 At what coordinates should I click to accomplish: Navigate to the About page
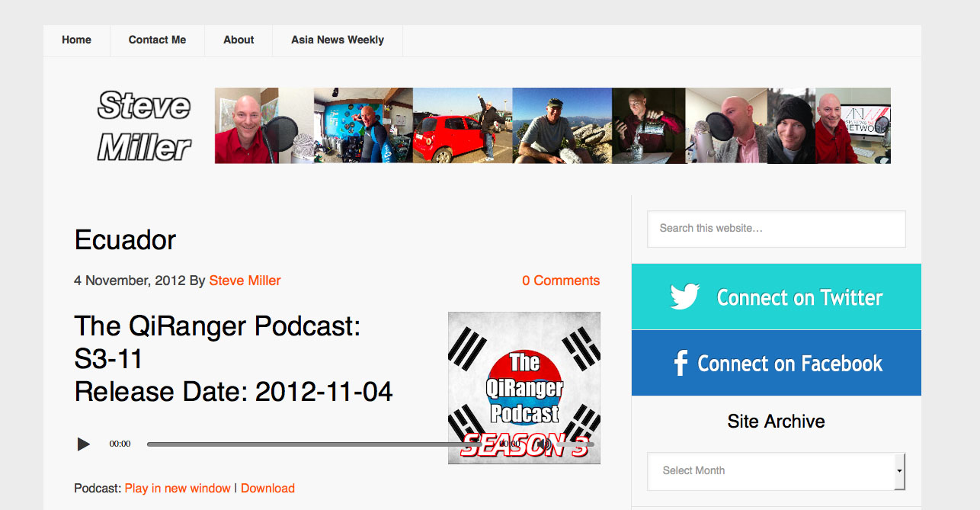click(x=239, y=40)
